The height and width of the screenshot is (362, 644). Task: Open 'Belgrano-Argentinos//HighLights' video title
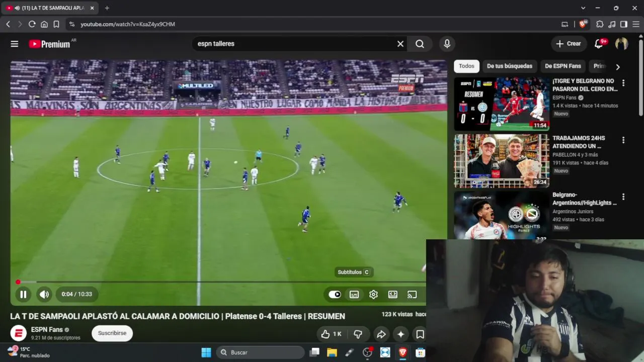point(585,199)
